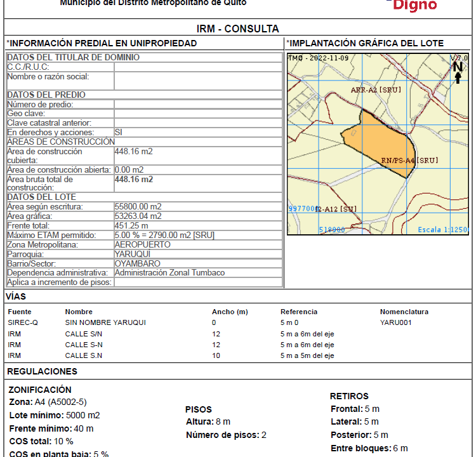Click the IRM - CONSULTA heading
Screen dimensions: 476x457
coord(237,29)
